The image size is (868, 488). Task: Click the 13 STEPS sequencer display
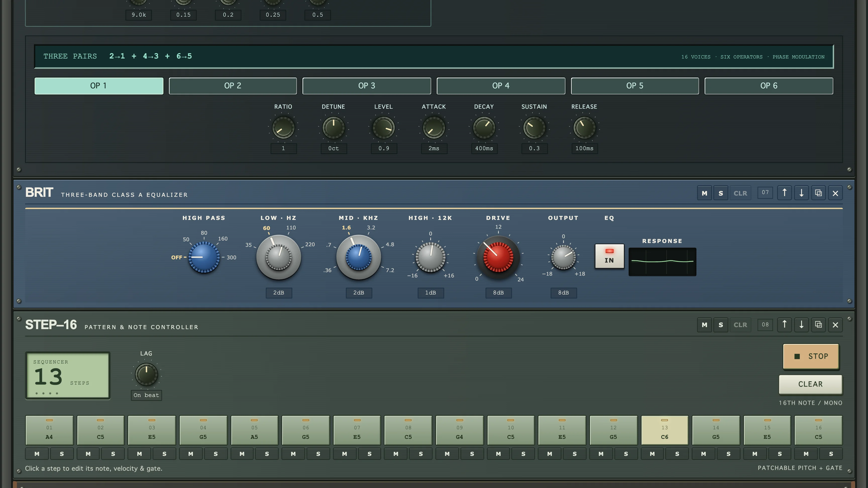(68, 376)
